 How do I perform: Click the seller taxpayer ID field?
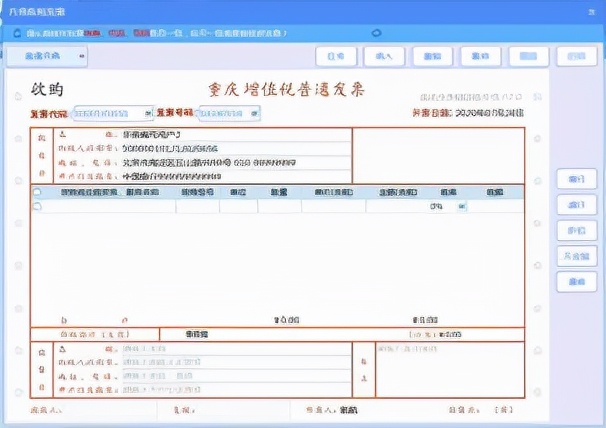click(x=237, y=362)
